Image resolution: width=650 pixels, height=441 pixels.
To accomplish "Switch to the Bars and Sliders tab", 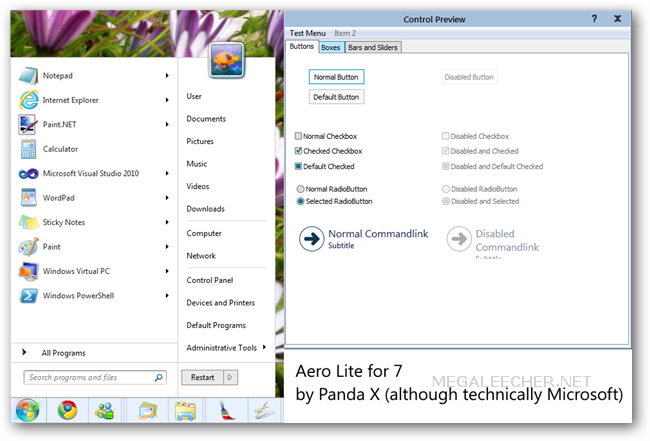I will pos(373,48).
